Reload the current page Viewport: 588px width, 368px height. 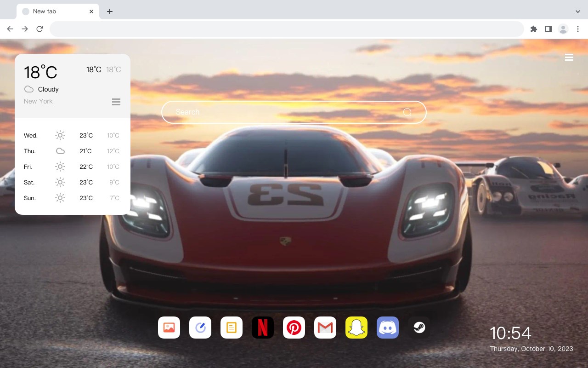[x=40, y=29]
